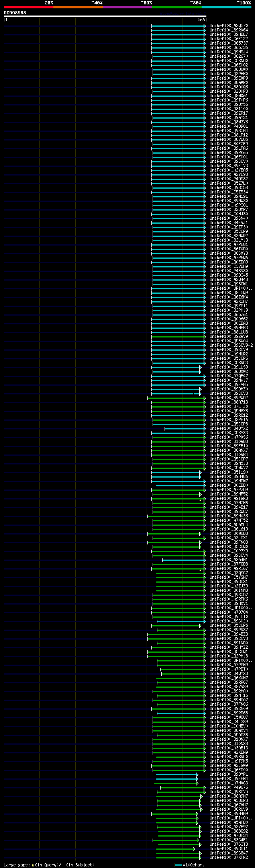This screenshot has height=868, width=255.
Task: Select label UniRef100_C5WWV7
Action: tap(229, 468)
